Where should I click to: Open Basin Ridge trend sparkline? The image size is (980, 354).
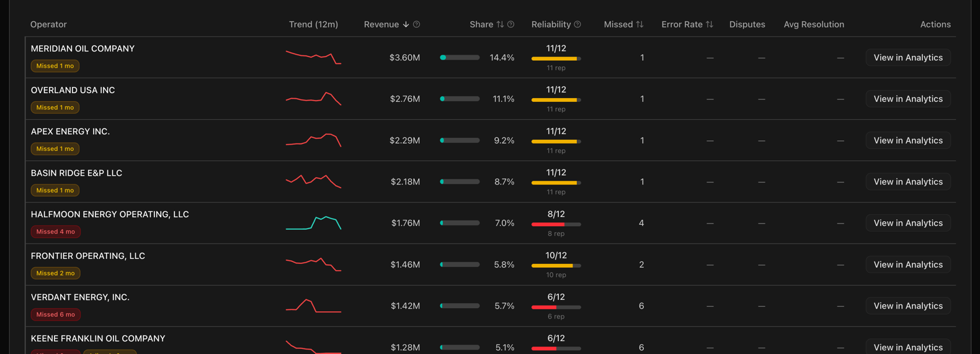[x=313, y=181]
